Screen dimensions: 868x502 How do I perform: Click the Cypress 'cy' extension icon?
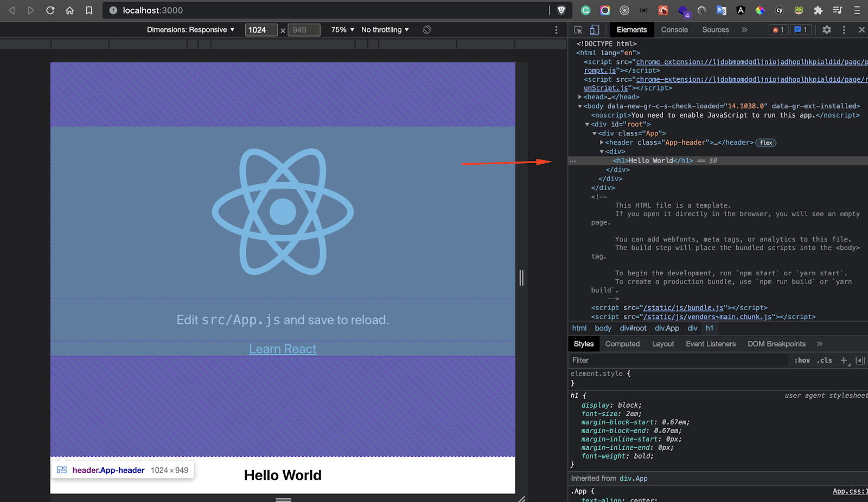(780, 10)
